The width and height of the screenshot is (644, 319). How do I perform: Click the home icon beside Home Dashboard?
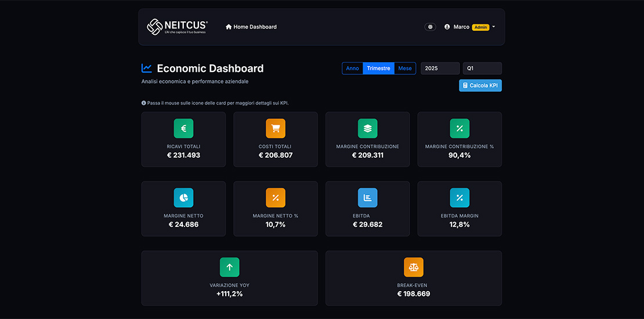229,27
